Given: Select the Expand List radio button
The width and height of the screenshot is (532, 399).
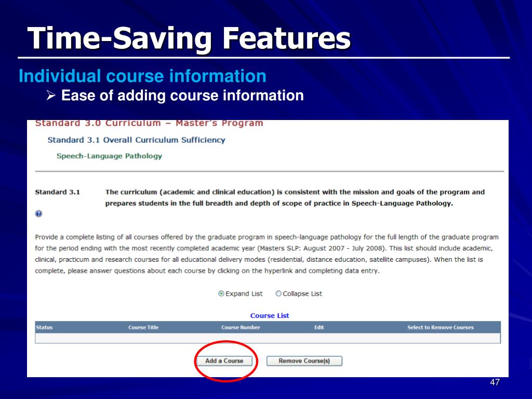Looking at the screenshot, I should (x=221, y=294).
